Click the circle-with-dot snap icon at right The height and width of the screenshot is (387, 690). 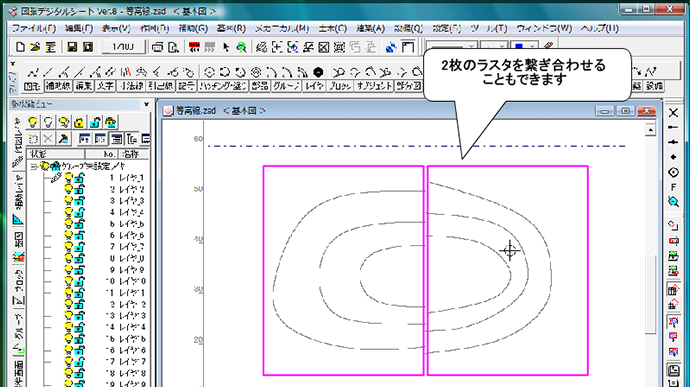pos(673,172)
